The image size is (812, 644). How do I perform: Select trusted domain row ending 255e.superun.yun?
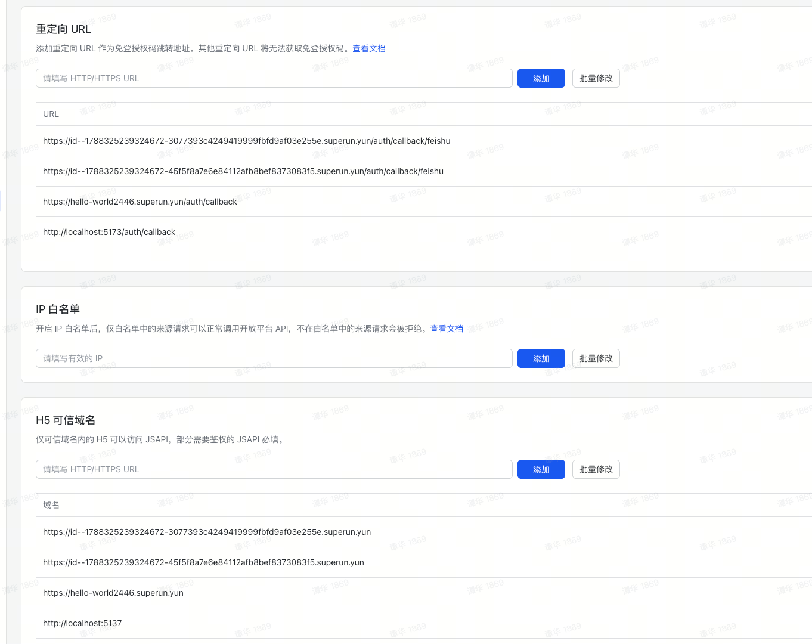[x=207, y=532]
